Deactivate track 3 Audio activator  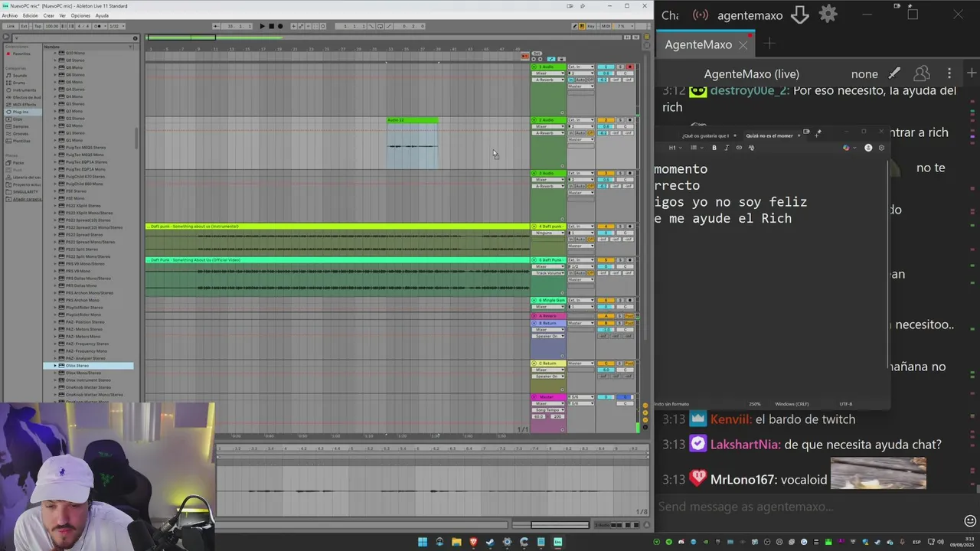click(606, 173)
